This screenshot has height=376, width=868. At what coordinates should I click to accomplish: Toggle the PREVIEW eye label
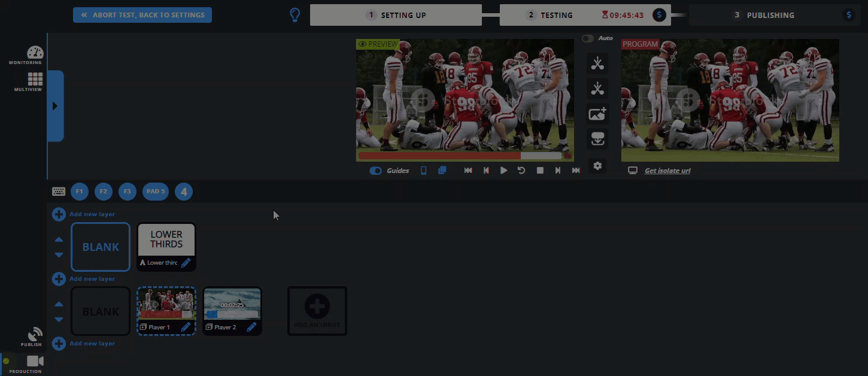[x=378, y=44]
